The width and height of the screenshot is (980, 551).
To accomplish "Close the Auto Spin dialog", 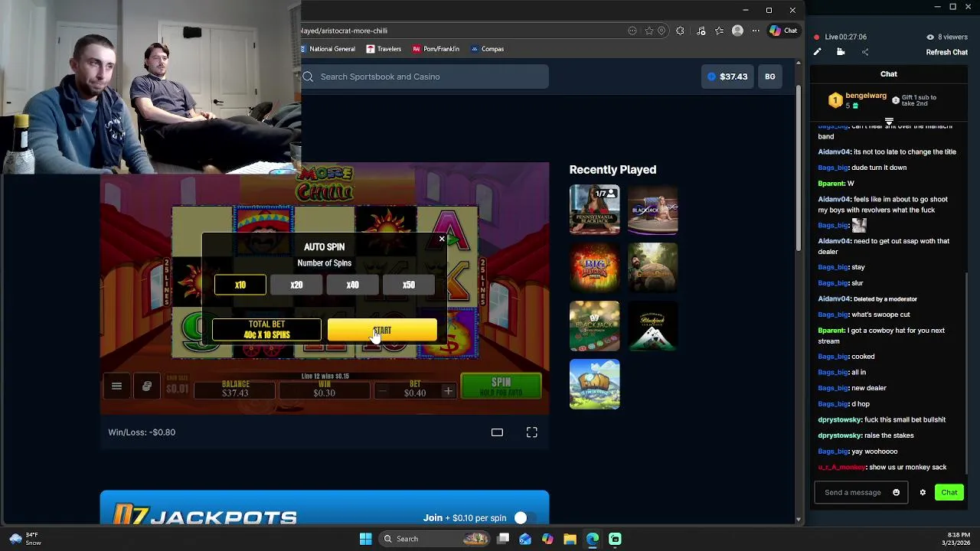I will click(x=442, y=239).
